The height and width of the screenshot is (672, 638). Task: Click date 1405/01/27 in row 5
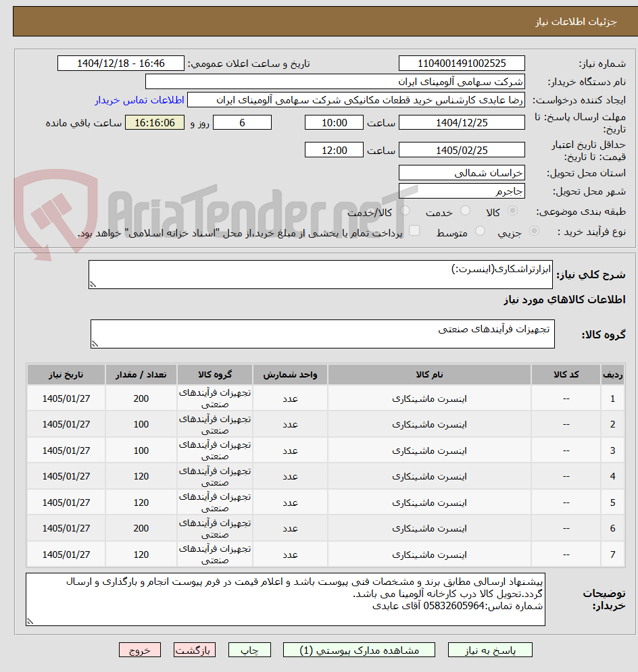pos(66,502)
